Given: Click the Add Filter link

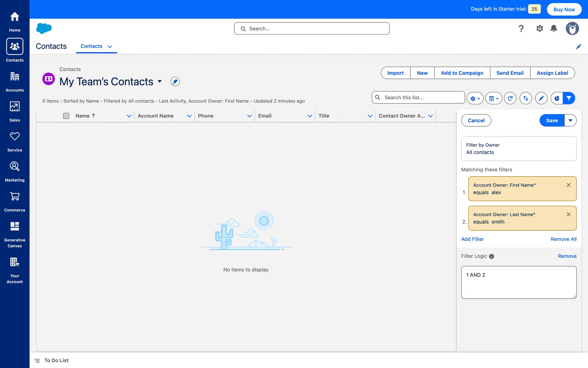Looking at the screenshot, I should (472, 239).
